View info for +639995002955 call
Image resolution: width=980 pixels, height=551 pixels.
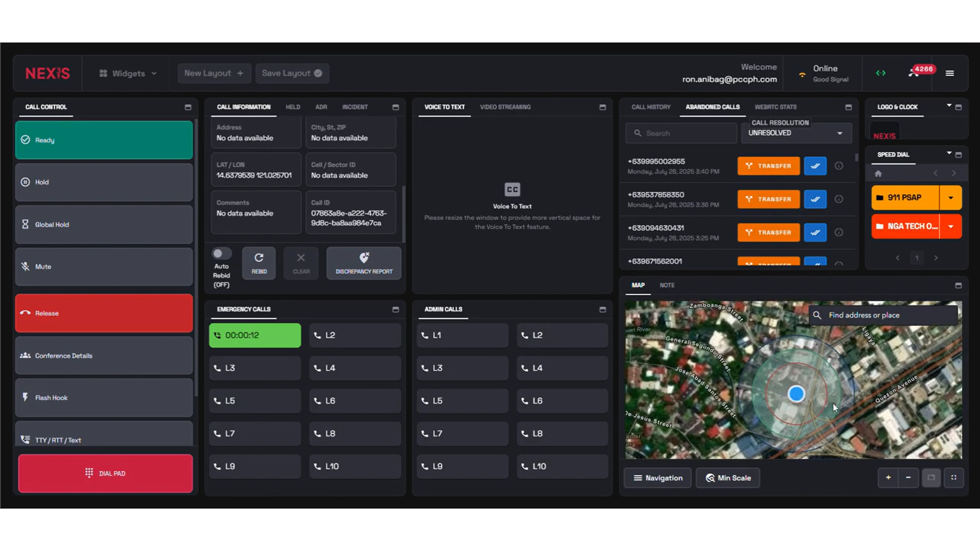tap(839, 166)
